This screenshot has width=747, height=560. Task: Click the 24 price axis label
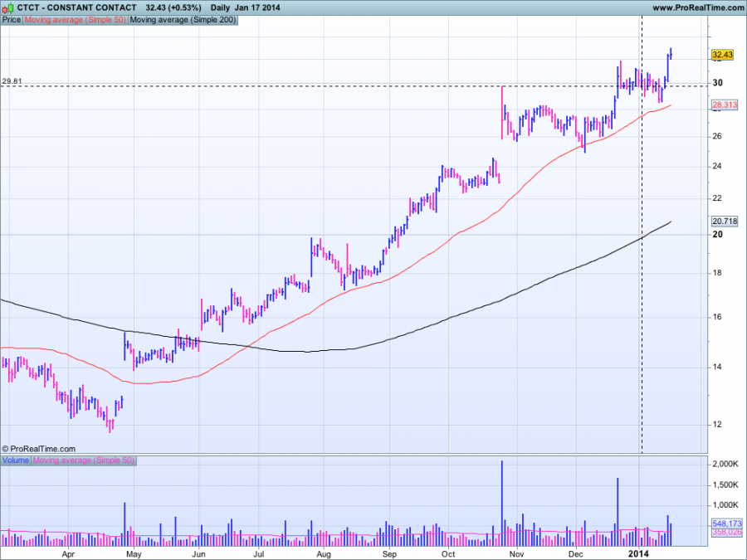717,166
